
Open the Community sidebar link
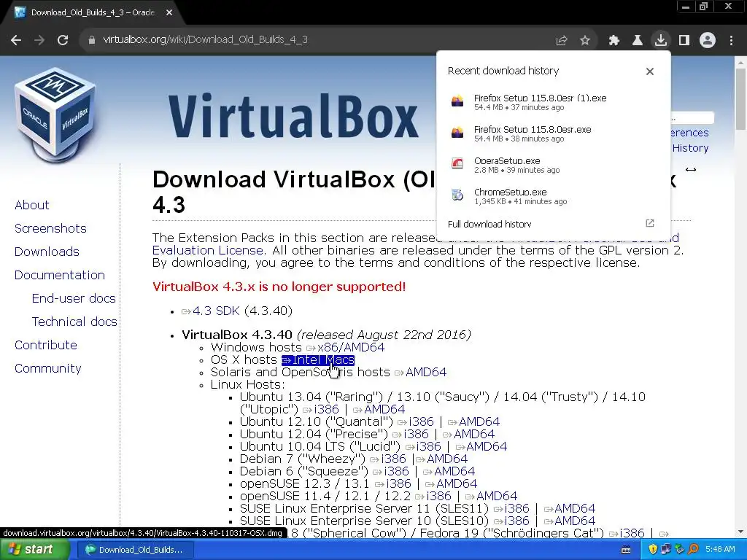click(47, 368)
